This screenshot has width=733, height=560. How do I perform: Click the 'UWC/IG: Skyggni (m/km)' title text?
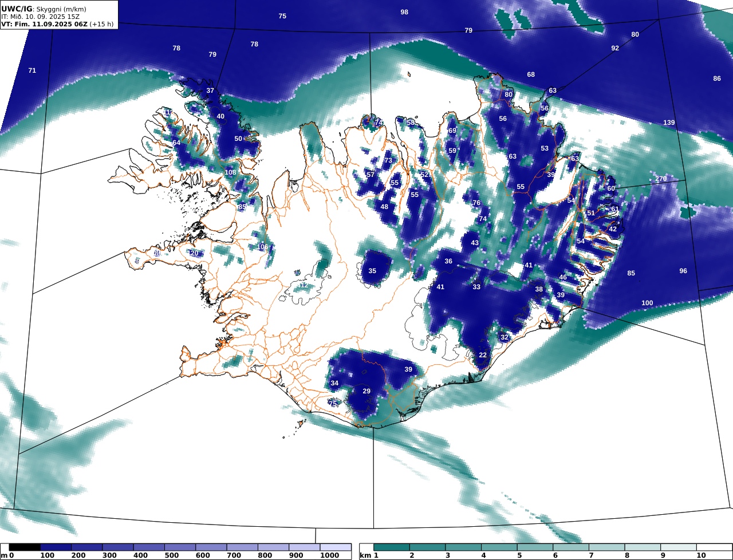point(44,9)
